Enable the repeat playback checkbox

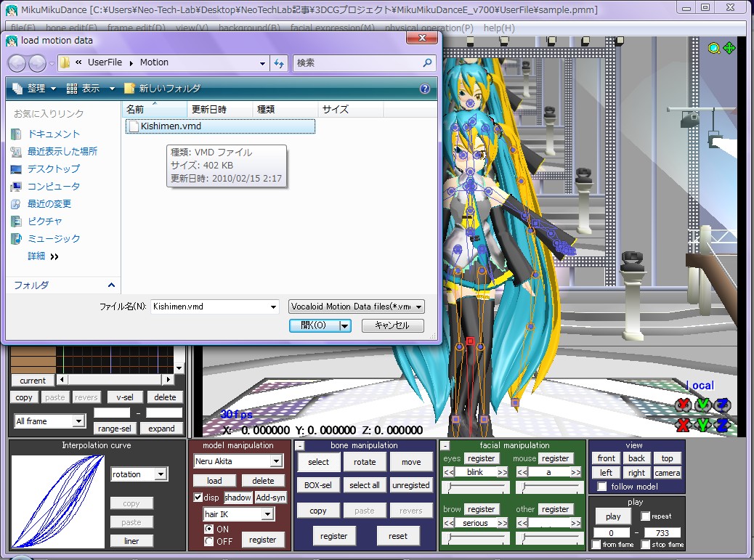[x=645, y=516]
